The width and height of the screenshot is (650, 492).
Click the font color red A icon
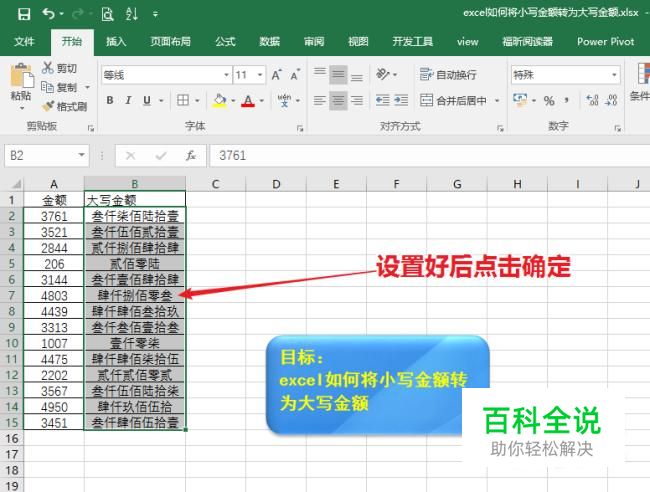pos(248,101)
